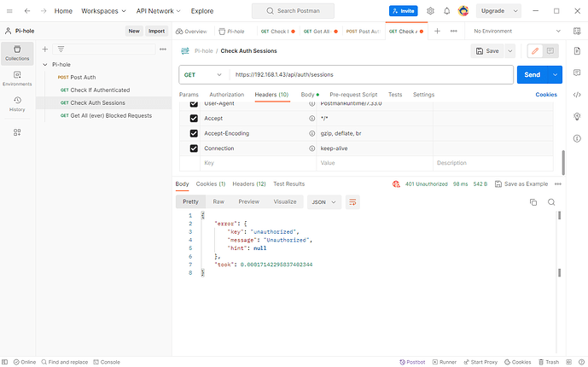Open the JSON format dropdown
The image size is (588, 367).
323,202
